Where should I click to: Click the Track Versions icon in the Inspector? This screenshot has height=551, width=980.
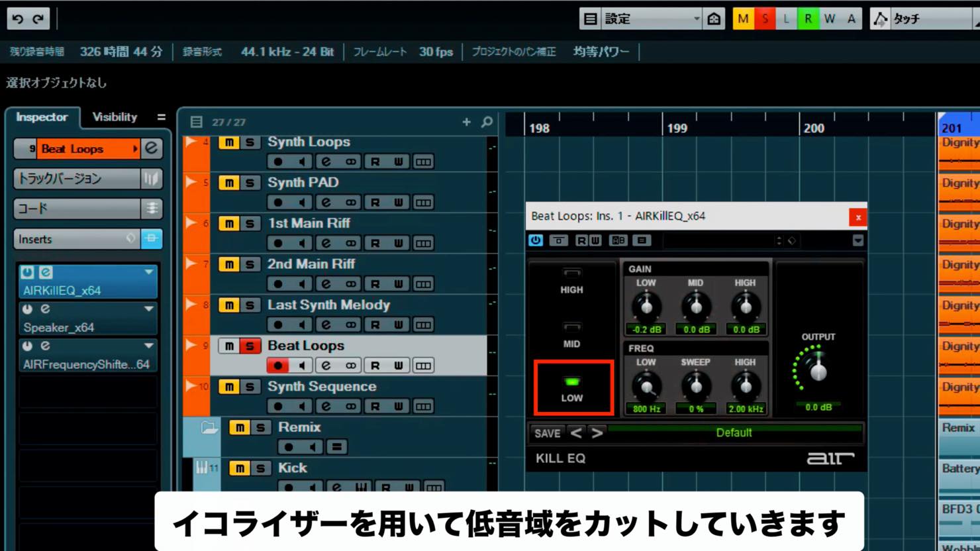pyautogui.click(x=151, y=178)
